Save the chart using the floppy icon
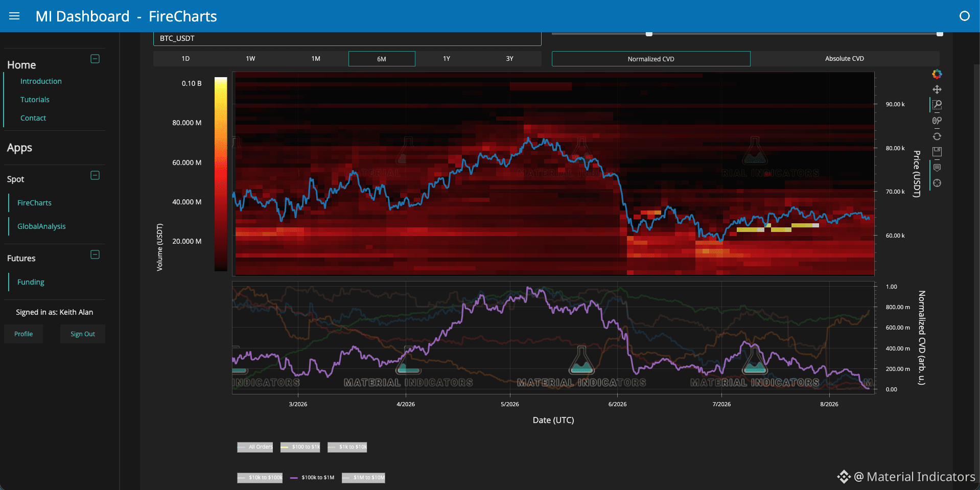 [x=937, y=152]
